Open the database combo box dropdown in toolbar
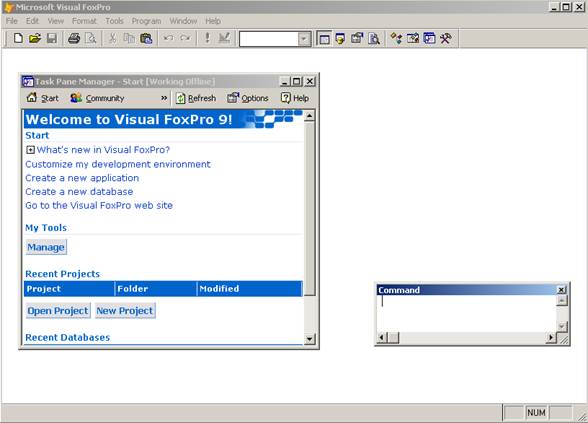 304,39
